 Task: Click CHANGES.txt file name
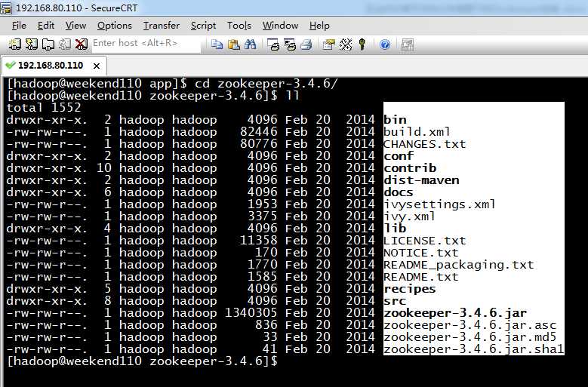(424, 144)
